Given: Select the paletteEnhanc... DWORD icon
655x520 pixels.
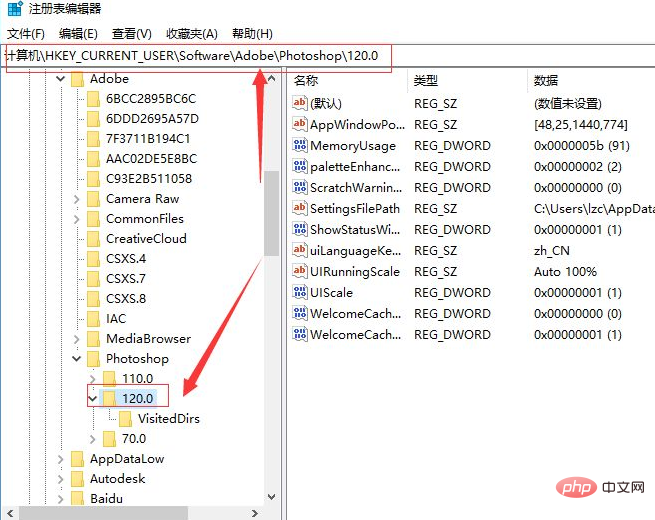Looking at the screenshot, I should click(300, 166).
